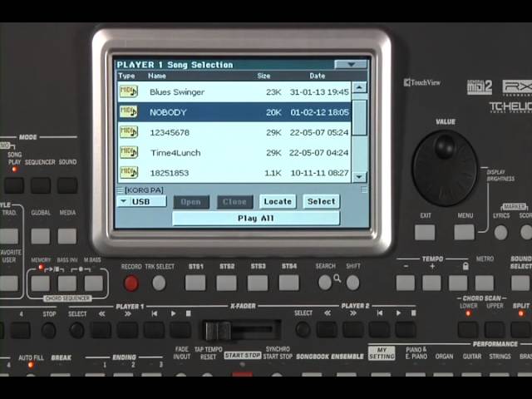This screenshot has height=399, width=532.
Task: Click the LYRICS round button
Action: pyautogui.click(x=500, y=233)
